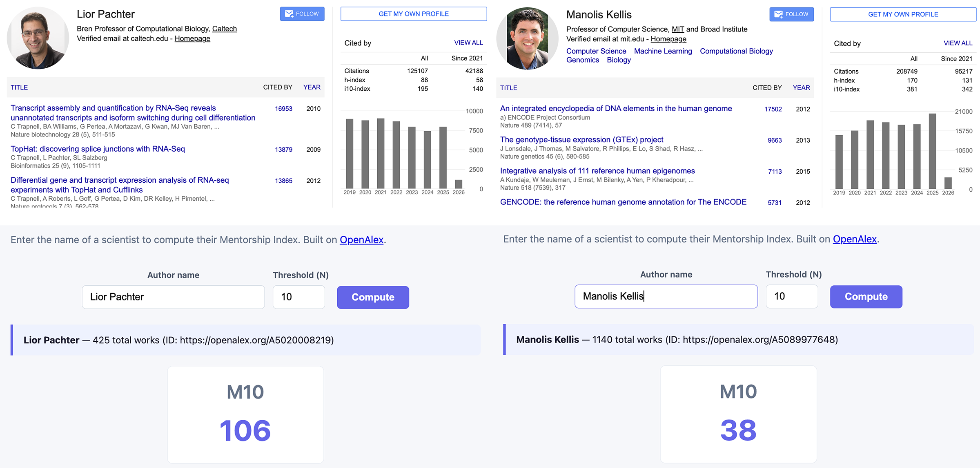The image size is (980, 468).
Task: Select the Machine Learning interest tag
Action: [x=663, y=51]
